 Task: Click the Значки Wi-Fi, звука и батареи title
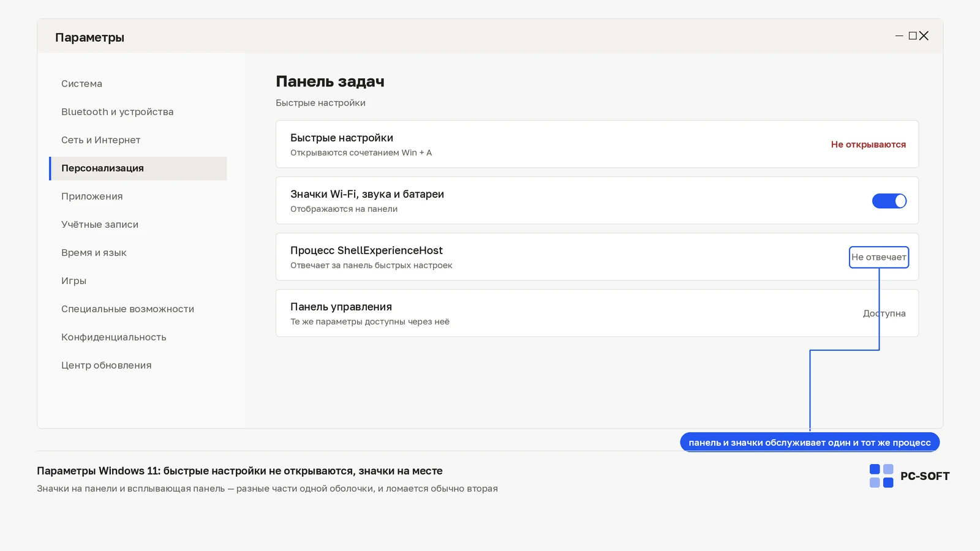tap(367, 194)
